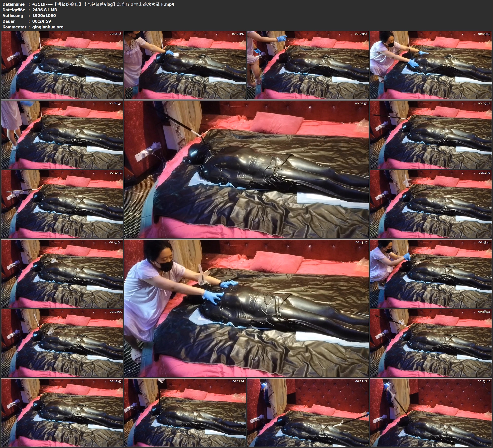Click the thumbnail marked 00:21:02
This screenshot has width=493, height=448.
tap(185, 412)
